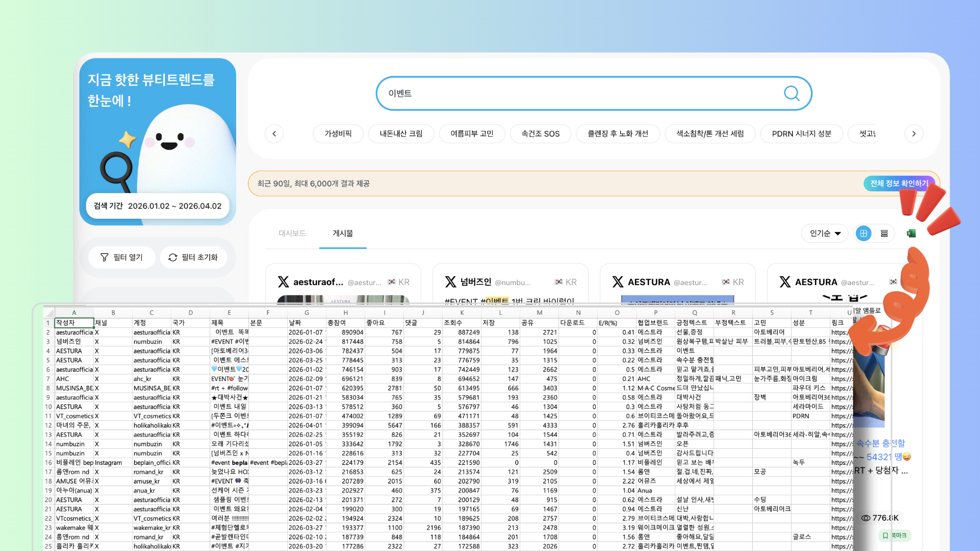Screen dimensions: 980x551
Task: Click the 북마크 bookmark icon
Action: 885,535
